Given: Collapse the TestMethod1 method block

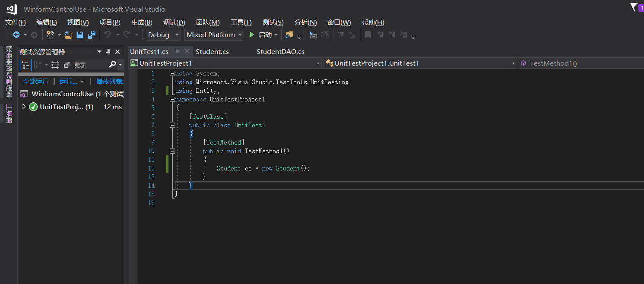Looking at the screenshot, I should 172,151.
